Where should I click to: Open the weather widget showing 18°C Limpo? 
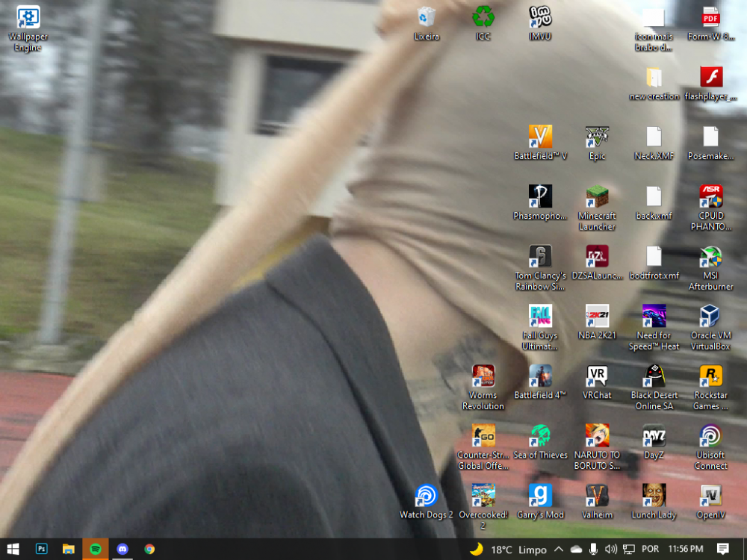[509, 549]
